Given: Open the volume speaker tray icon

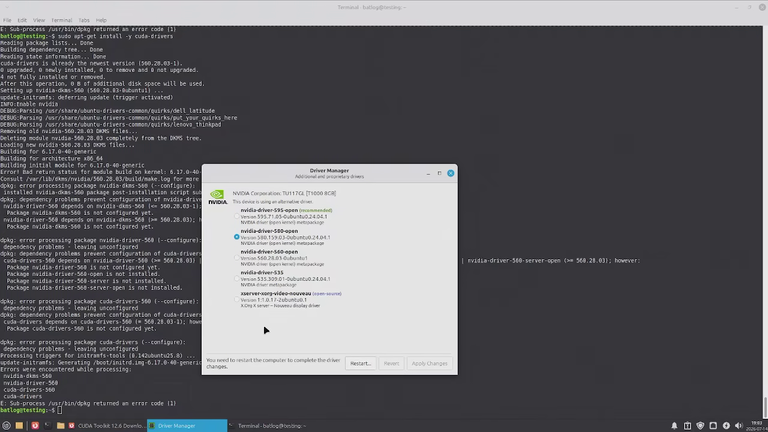Looking at the screenshot, I should point(739,426).
